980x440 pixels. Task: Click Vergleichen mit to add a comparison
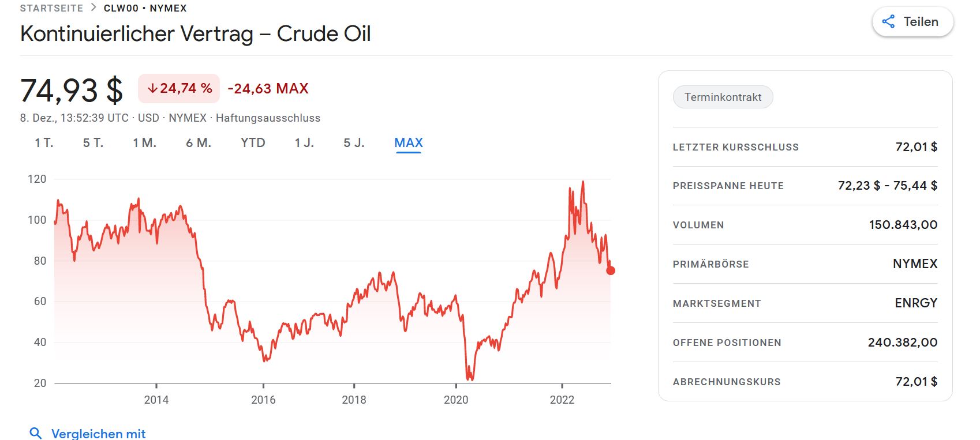point(98,433)
